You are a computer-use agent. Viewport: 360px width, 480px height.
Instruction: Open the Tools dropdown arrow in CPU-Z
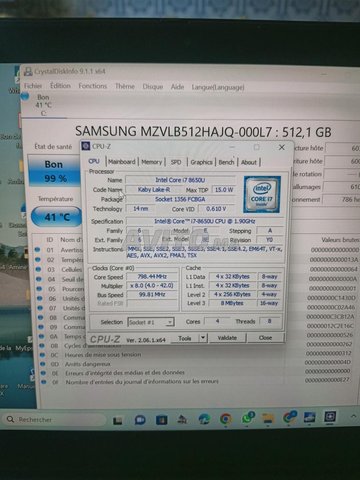pyautogui.click(x=203, y=338)
